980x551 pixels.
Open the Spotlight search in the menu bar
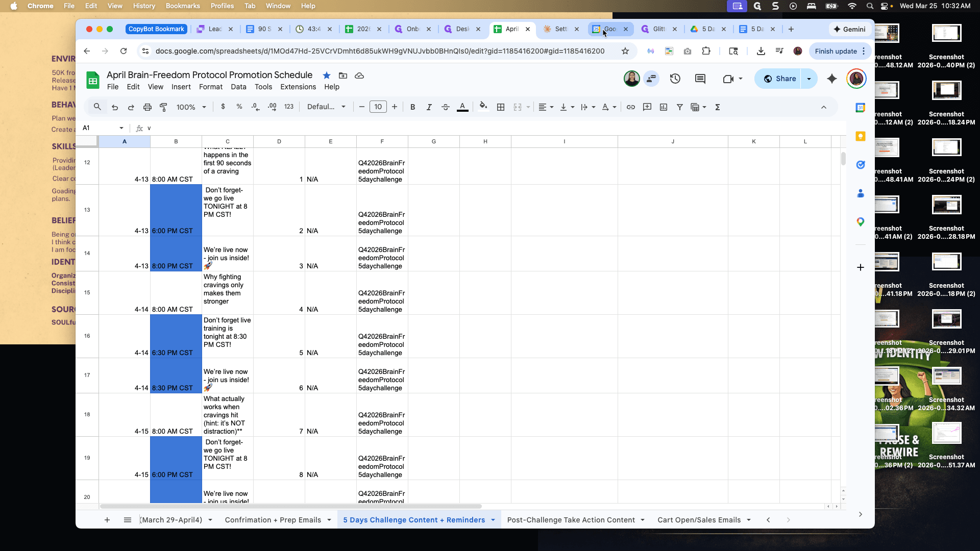[x=869, y=6]
